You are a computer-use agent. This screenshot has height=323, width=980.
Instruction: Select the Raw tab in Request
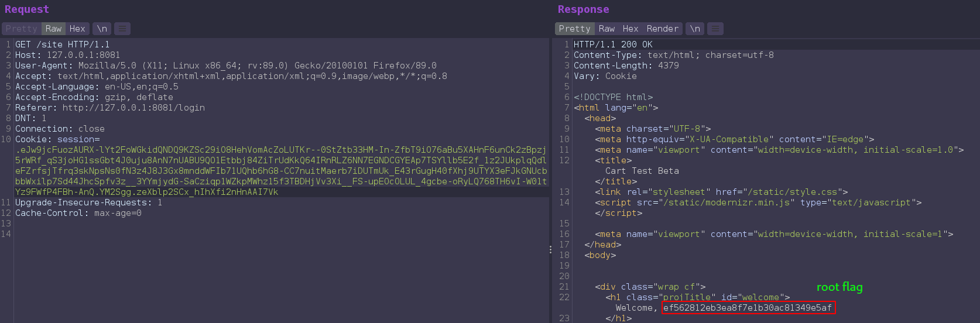(x=53, y=29)
